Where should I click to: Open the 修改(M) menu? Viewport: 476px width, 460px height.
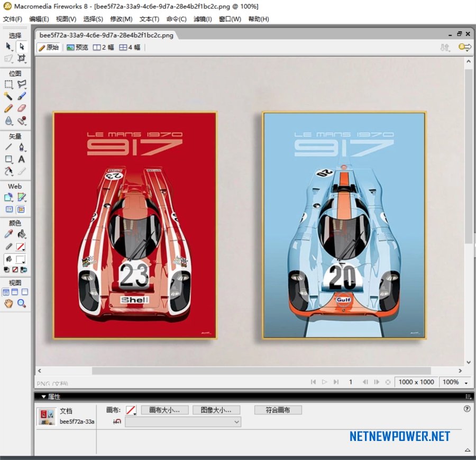point(121,19)
